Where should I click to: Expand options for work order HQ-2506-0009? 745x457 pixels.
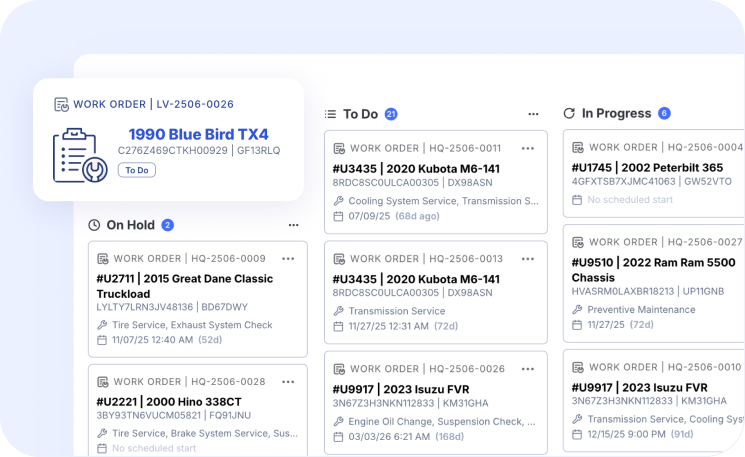click(288, 258)
